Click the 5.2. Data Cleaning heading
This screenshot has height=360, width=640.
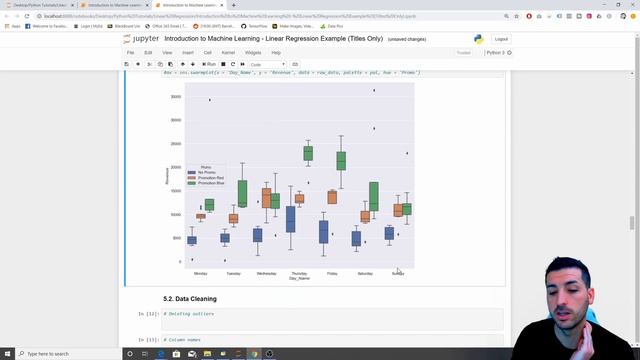click(x=190, y=299)
